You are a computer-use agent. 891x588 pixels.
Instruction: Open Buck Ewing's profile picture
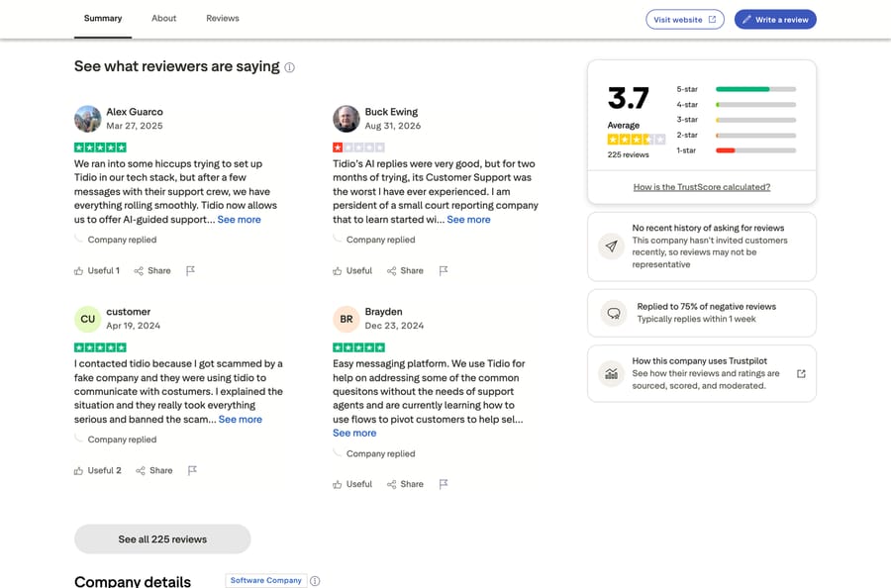coord(346,119)
